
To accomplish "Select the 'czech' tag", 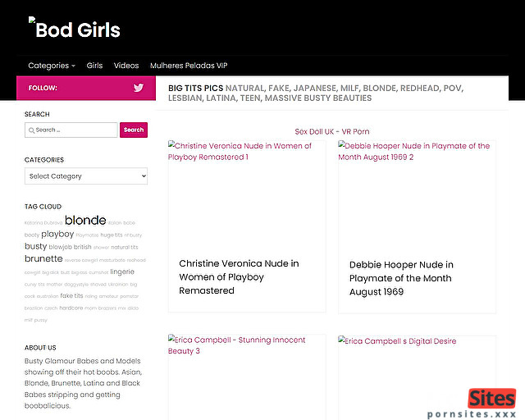I will [51, 308].
